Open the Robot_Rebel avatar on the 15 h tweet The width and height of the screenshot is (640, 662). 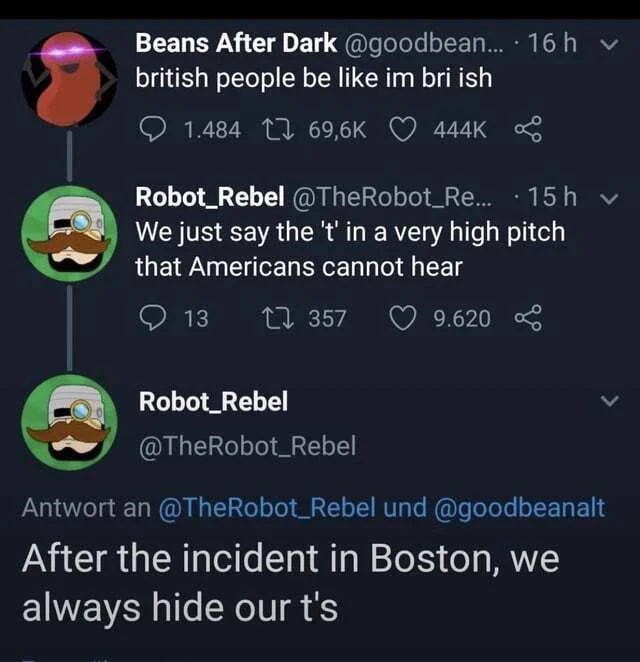pos(70,233)
